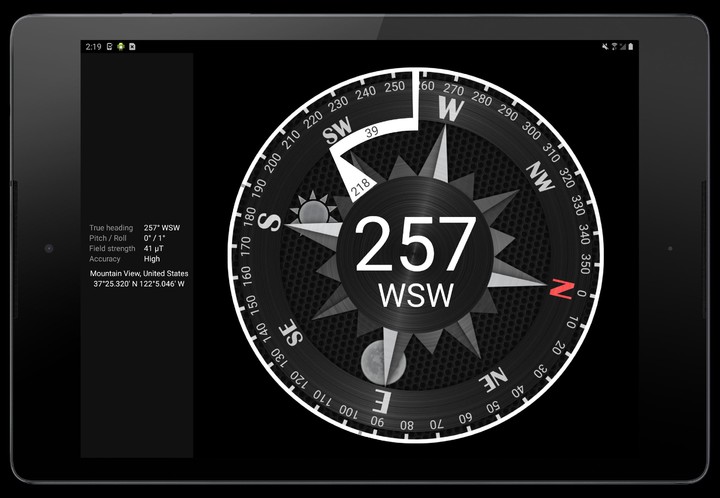Tap the NW marker on the dial
This screenshot has height=498, width=720.
540,176
